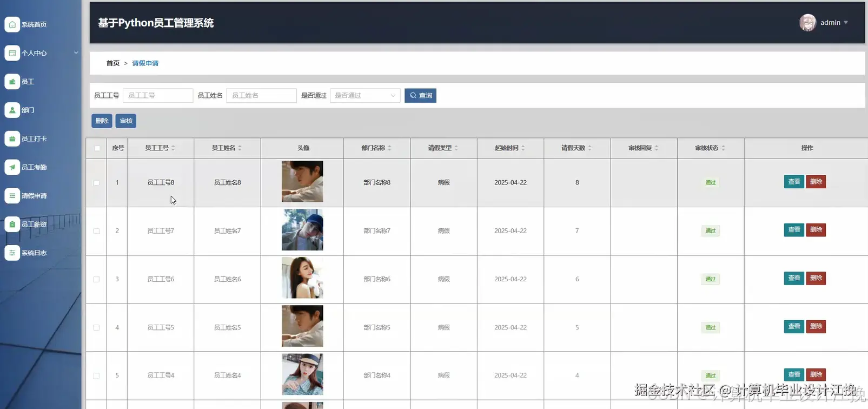The height and width of the screenshot is (409, 868).
Task: Click the avatar photo of 员工姓名7
Action: pos(302,230)
